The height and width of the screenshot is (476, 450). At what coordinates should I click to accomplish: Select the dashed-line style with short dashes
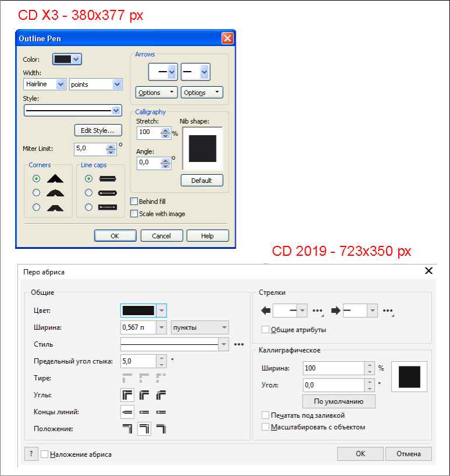[x=127, y=378]
